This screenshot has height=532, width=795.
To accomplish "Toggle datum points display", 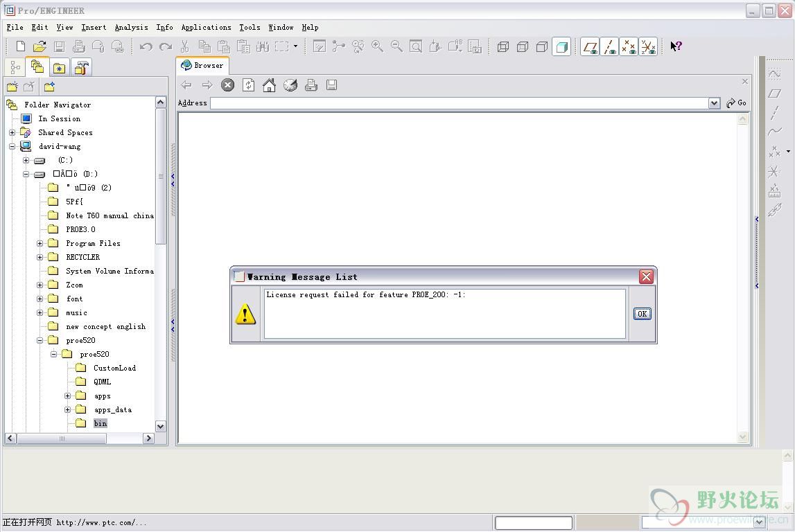I will (629, 46).
